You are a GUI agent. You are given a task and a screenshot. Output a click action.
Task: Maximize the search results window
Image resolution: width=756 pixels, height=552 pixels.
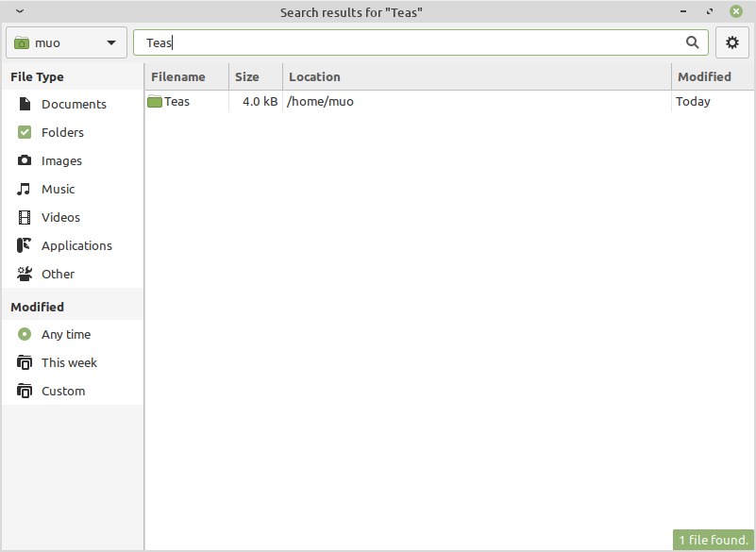coord(710,11)
